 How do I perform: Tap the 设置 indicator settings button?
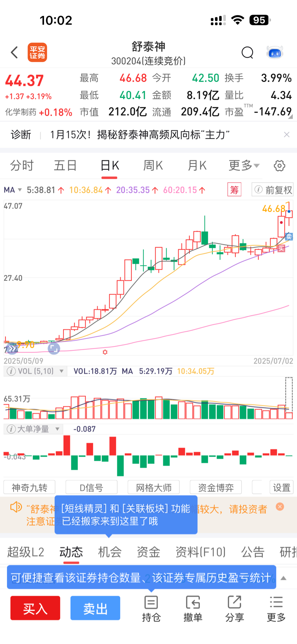pos(282,487)
